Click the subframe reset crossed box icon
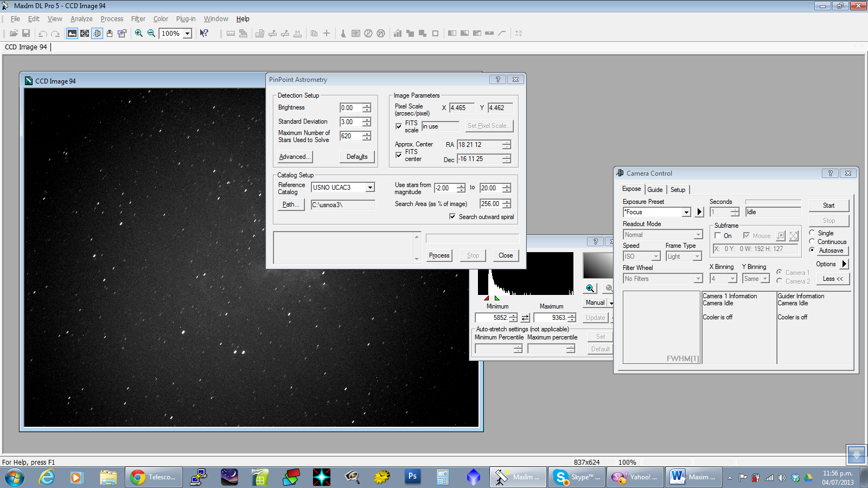 click(x=794, y=236)
